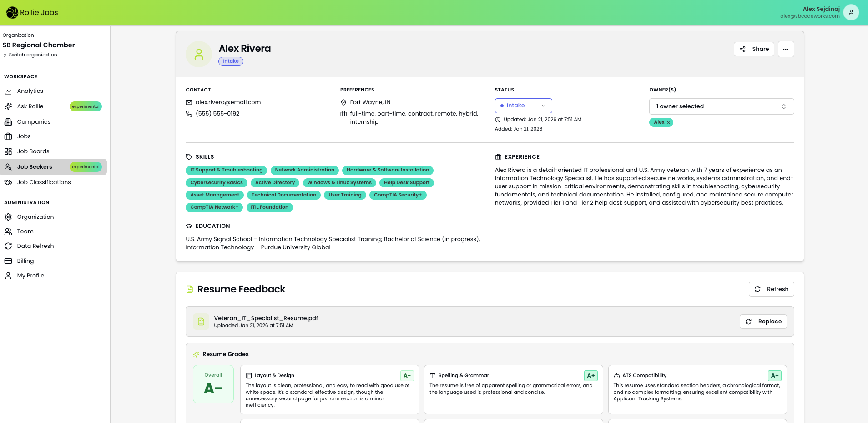
Task: Open Data Refresh settings
Action: (x=35, y=246)
